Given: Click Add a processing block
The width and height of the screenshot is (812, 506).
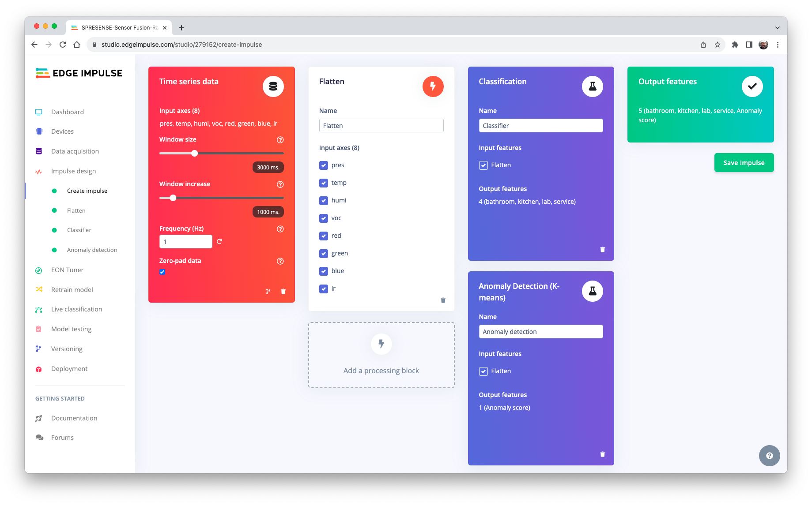Looking at the screenshot, I should tap(381, 355).
